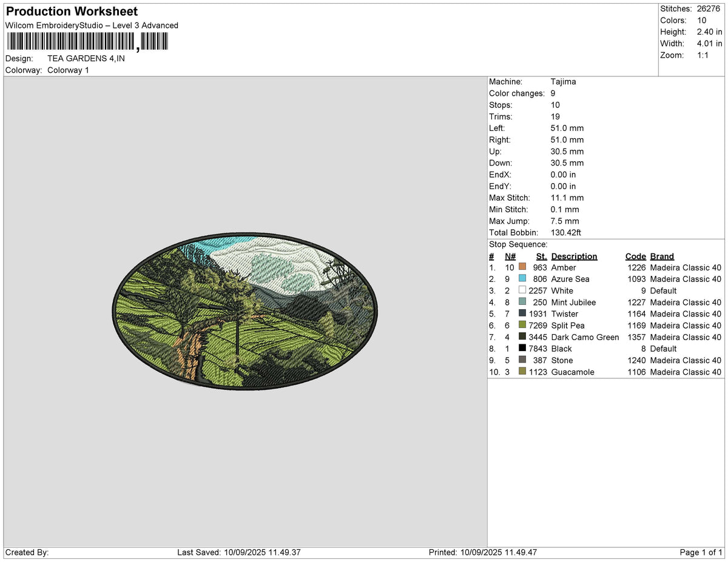Click the Split Pea color swatch

[x=522, y=325]
